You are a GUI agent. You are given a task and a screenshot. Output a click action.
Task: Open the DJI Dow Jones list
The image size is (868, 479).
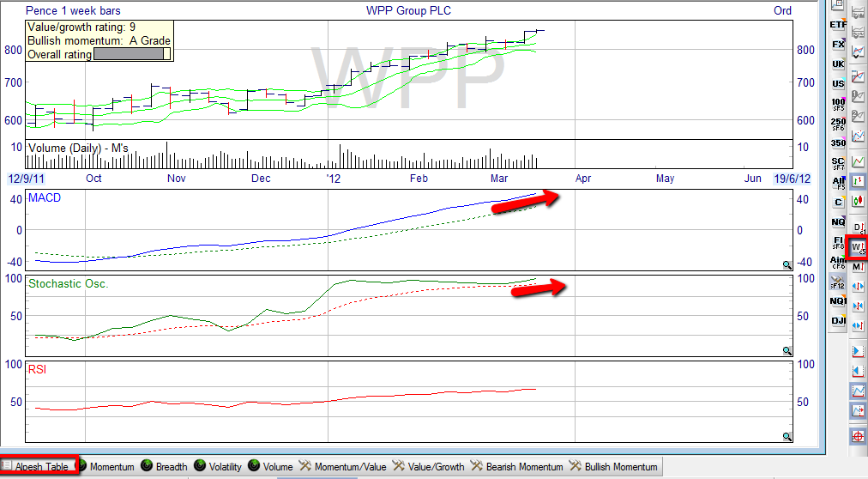tap(838, 321)
